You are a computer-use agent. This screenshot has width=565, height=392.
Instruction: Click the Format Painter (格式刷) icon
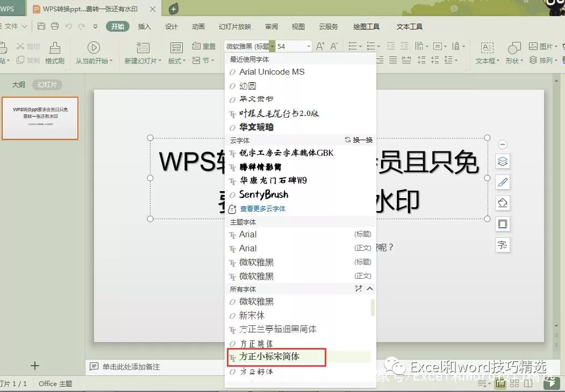tap(55, 47)
